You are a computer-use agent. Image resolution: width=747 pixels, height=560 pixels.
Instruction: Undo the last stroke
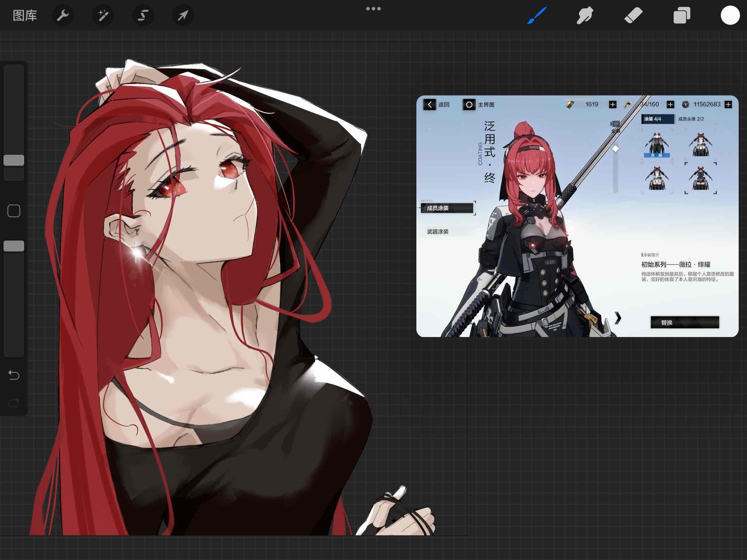14,375
